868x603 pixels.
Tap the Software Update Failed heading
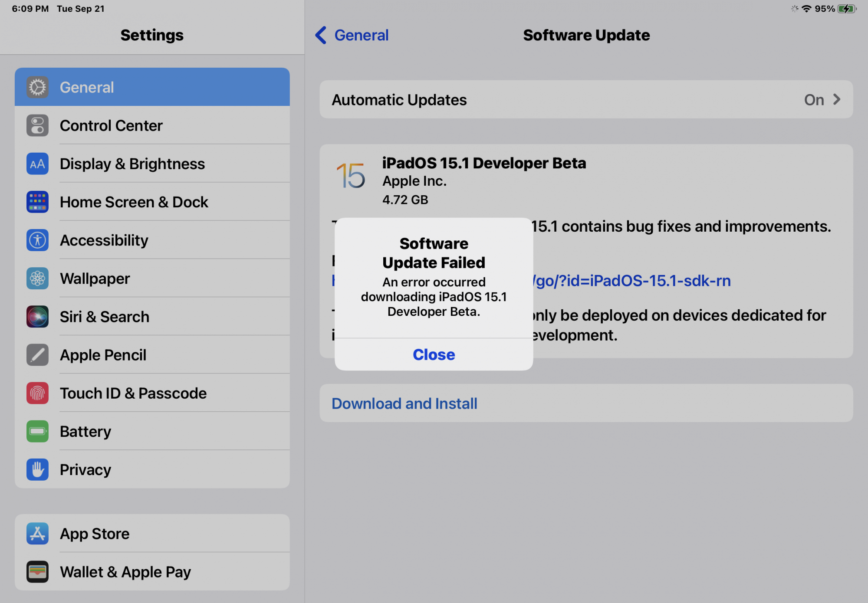(x=434, y=253)
